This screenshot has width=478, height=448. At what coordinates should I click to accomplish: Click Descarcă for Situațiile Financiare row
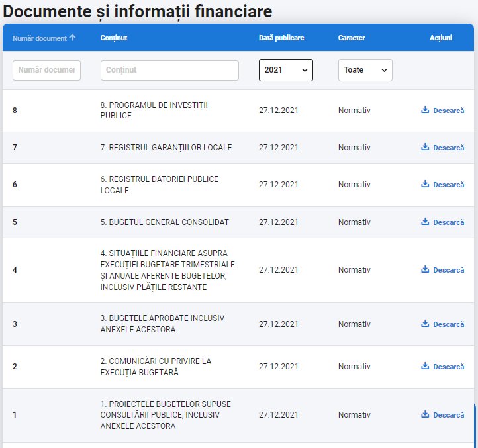point(448,270)
